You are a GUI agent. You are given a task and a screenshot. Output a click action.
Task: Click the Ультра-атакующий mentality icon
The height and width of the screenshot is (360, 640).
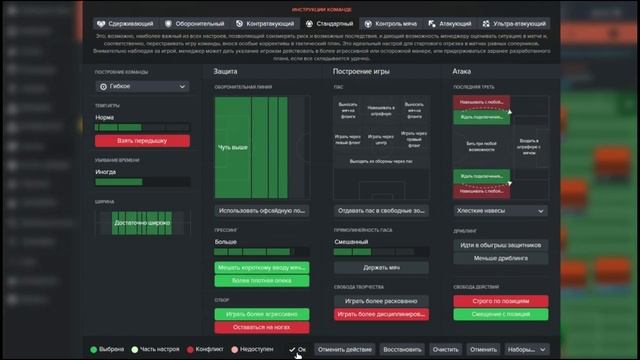click(486, 24)
